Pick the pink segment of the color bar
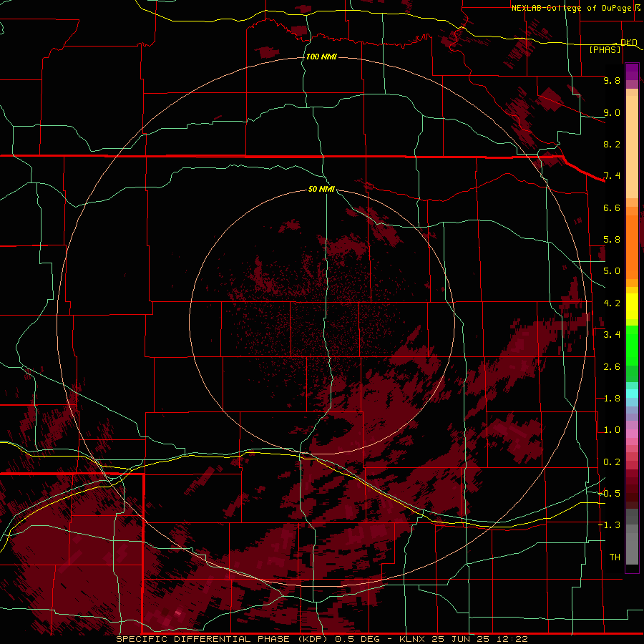This screenshot has width=644, height=644. [632, 434]
